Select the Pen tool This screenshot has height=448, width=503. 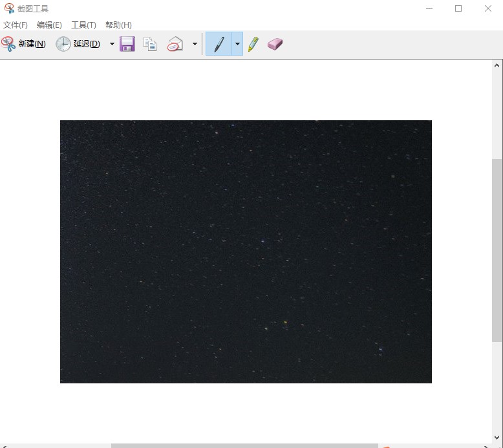(219, 43)
